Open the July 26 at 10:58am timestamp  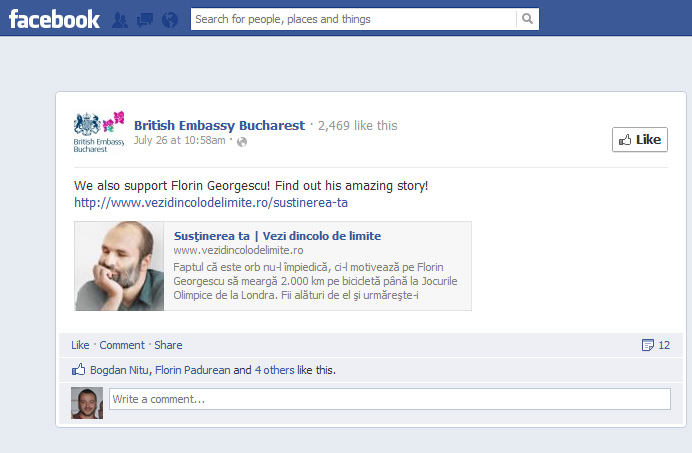[x=180, y=140]
